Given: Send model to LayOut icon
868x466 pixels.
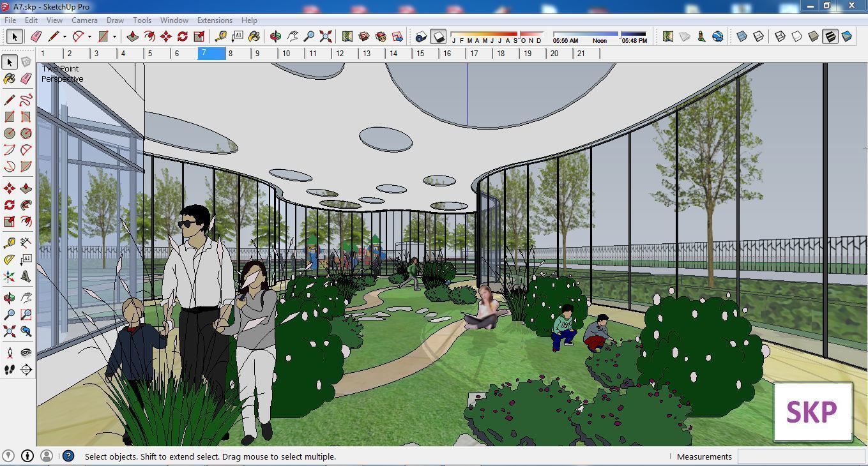Looking at the screenshot, I should coord(397,36).
